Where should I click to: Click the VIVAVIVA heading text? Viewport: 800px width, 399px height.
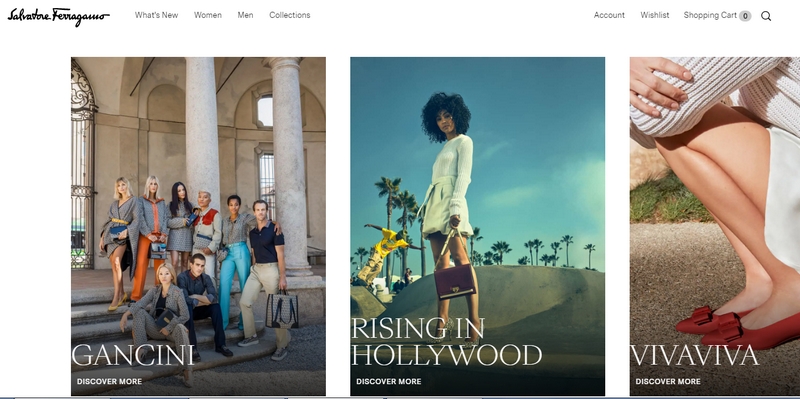click(x=694, y=356)
